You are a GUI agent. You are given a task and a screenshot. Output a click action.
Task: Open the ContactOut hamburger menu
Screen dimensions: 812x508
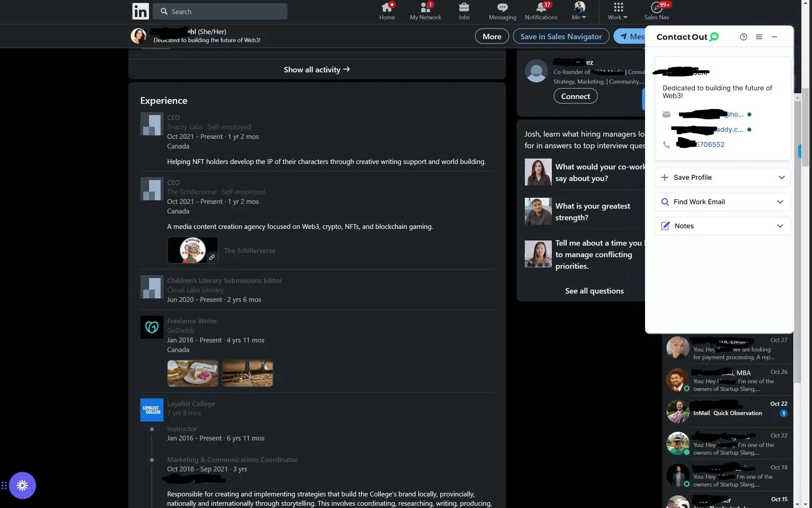pyautogui.click(x=759, y=37)
